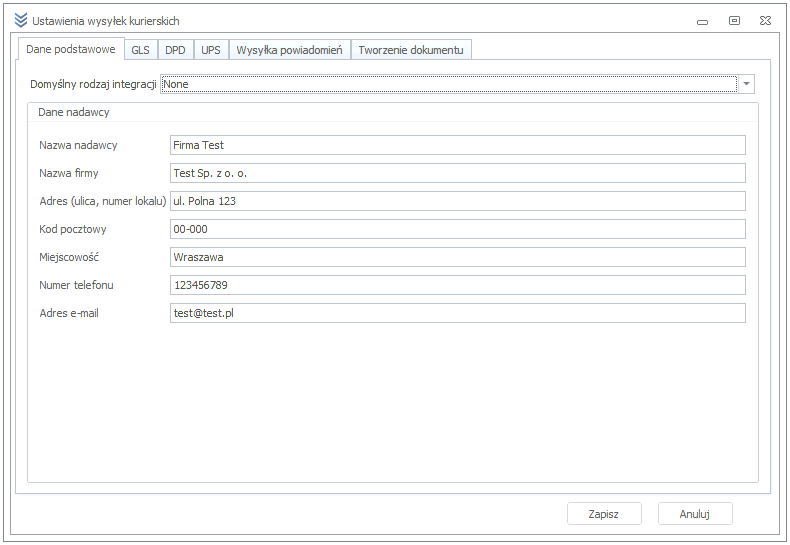
Task: Click the Adres e-mail field
Action: coord(458,313)
